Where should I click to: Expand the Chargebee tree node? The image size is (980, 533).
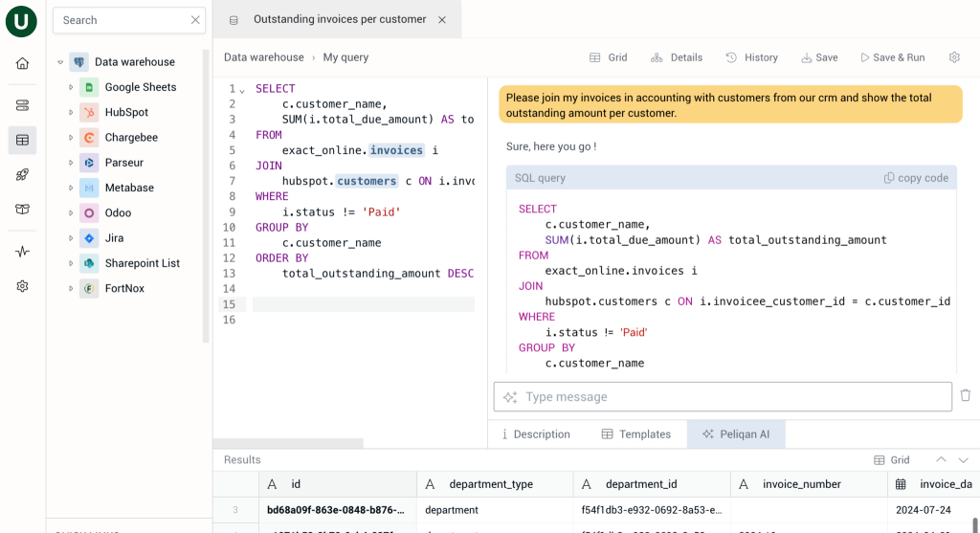pos(71,138)
